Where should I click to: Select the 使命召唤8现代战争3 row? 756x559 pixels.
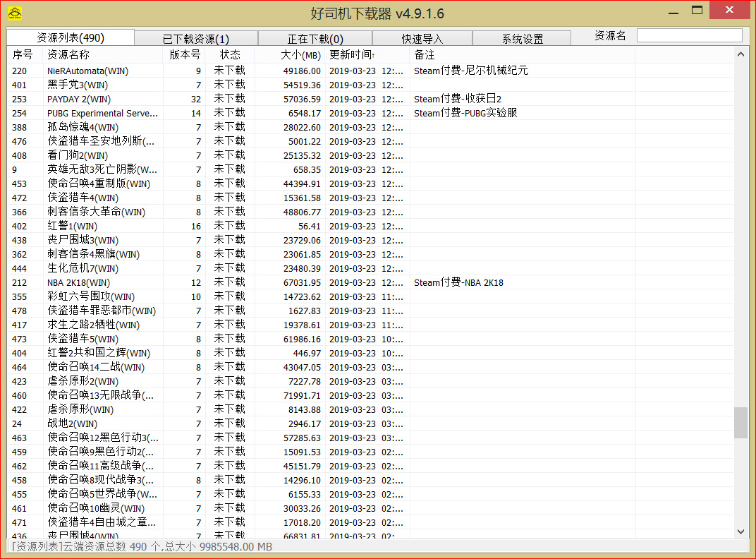[370, 481]
